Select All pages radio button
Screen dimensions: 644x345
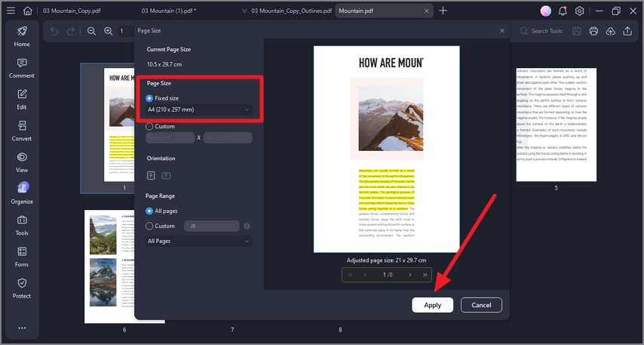point(149,211)
